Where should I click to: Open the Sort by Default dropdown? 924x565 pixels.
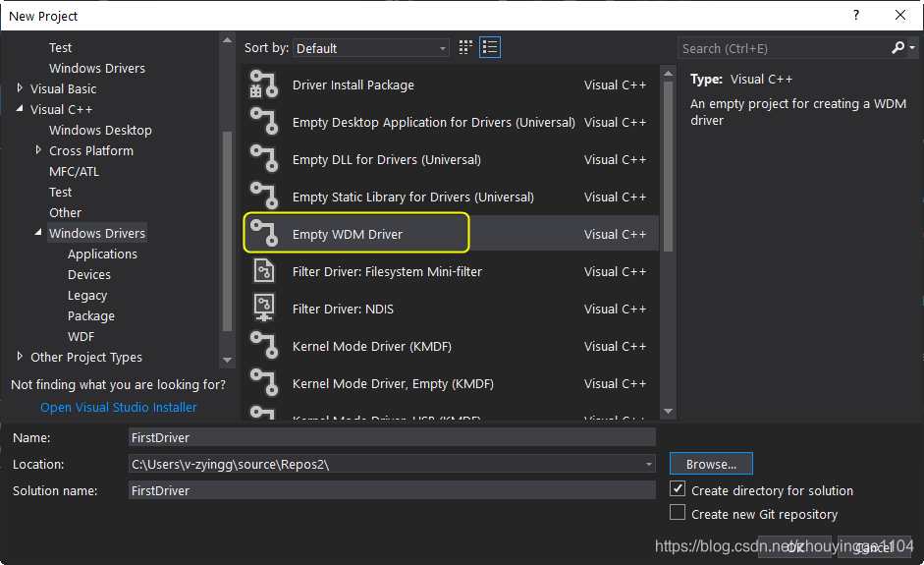(370, 48)
